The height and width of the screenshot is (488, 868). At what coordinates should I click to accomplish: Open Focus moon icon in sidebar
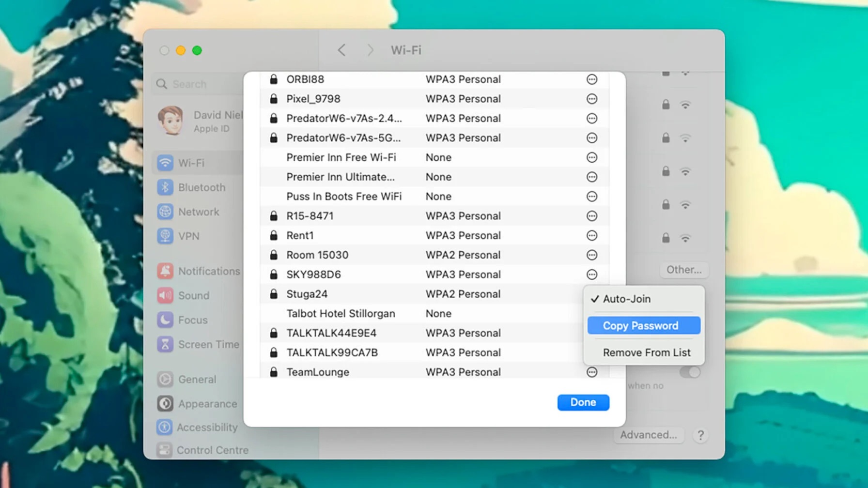point(165,320)
